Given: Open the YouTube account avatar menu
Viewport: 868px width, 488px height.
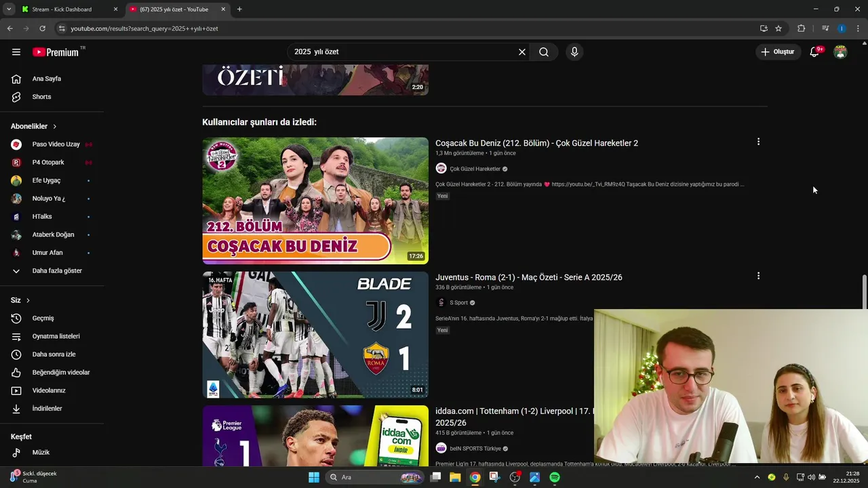Looking at the screenshot, I should [840, 52].
